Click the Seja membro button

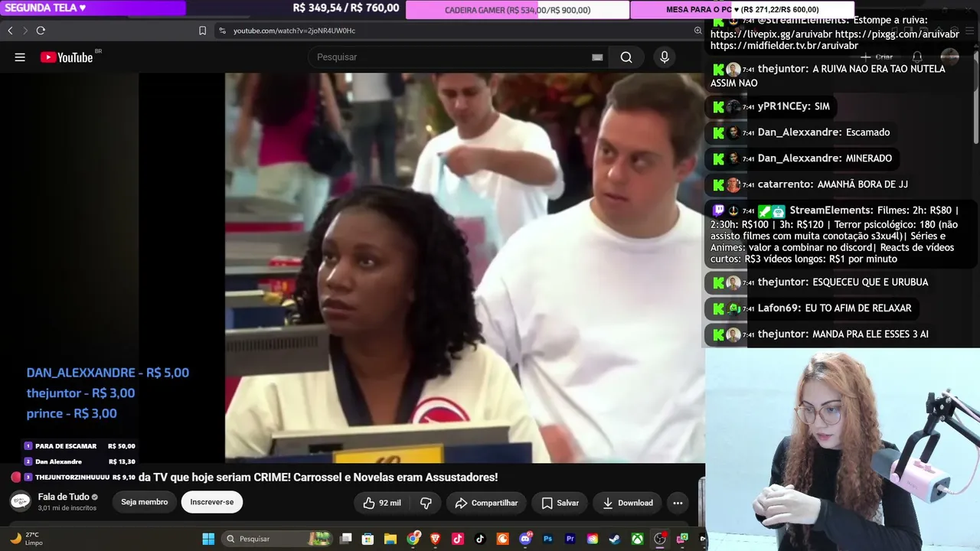(x=144, y=502)
